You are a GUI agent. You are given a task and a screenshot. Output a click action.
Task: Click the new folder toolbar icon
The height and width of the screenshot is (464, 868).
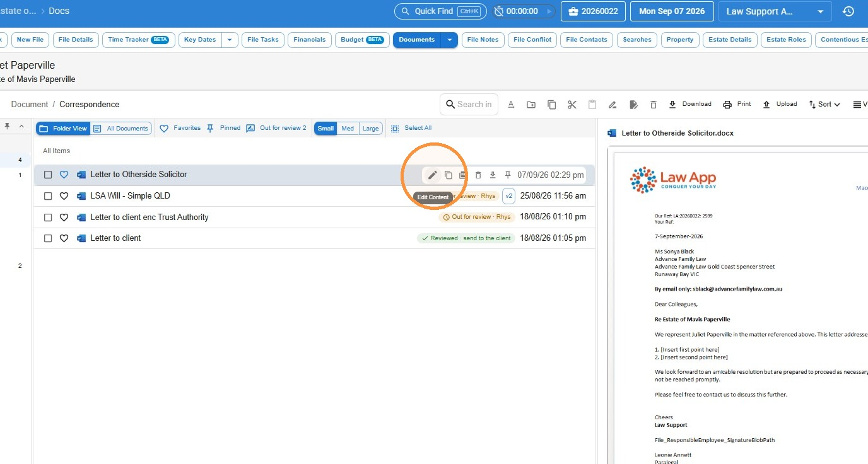click(x=531, y=105)
